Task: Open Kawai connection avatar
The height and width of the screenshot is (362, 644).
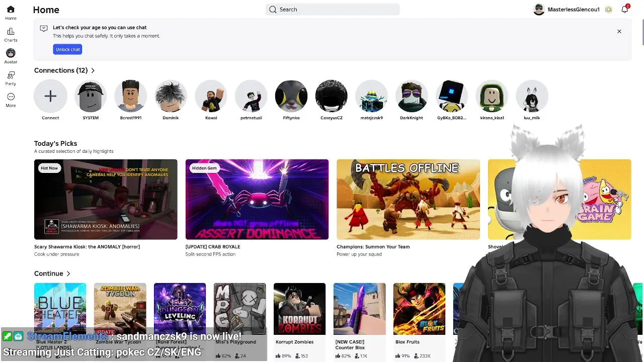Action: tap(211, 96)
